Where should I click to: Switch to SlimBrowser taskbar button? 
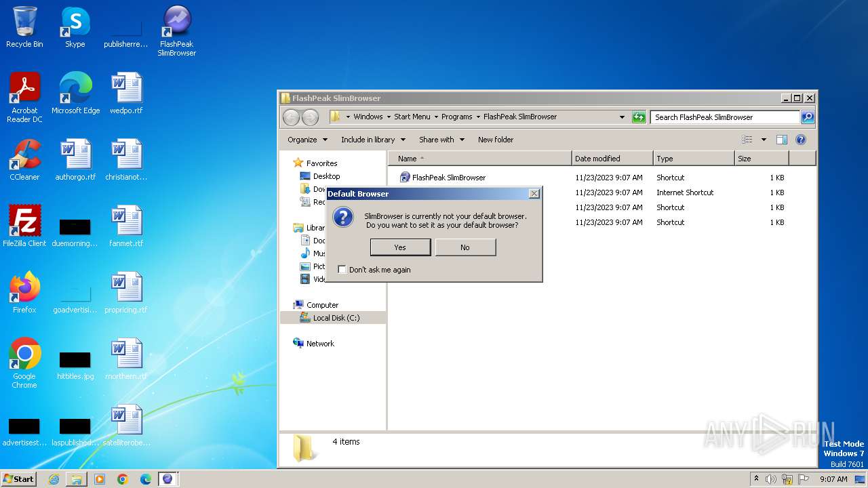point(168,479)
